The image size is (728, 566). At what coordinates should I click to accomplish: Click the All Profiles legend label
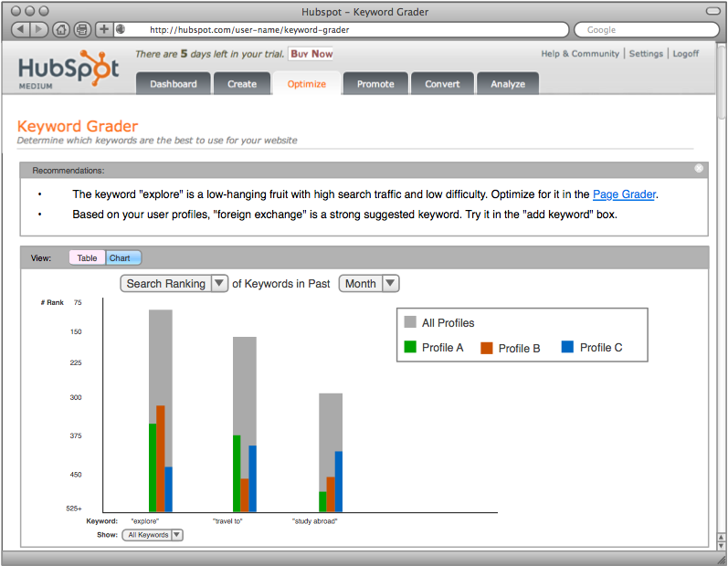tap(448, 323)
